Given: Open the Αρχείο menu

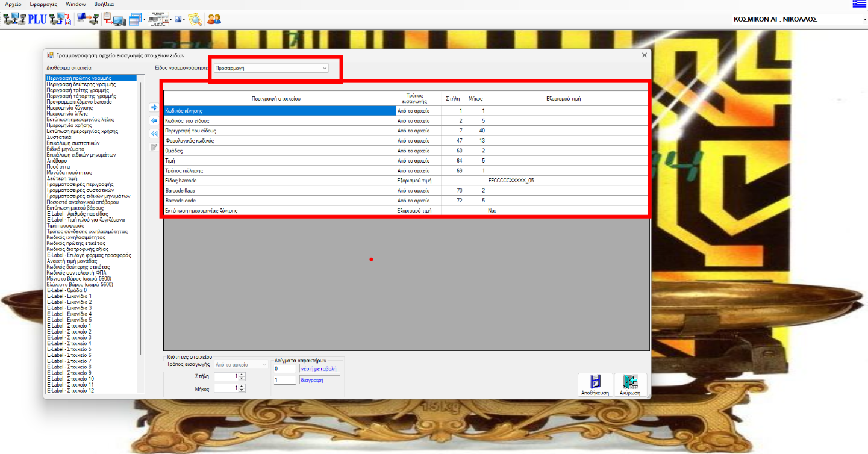Looking at the screenshot, I should [13, 4].
